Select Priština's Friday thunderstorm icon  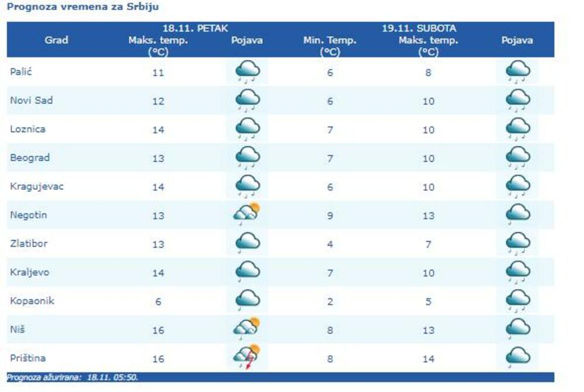246,357
